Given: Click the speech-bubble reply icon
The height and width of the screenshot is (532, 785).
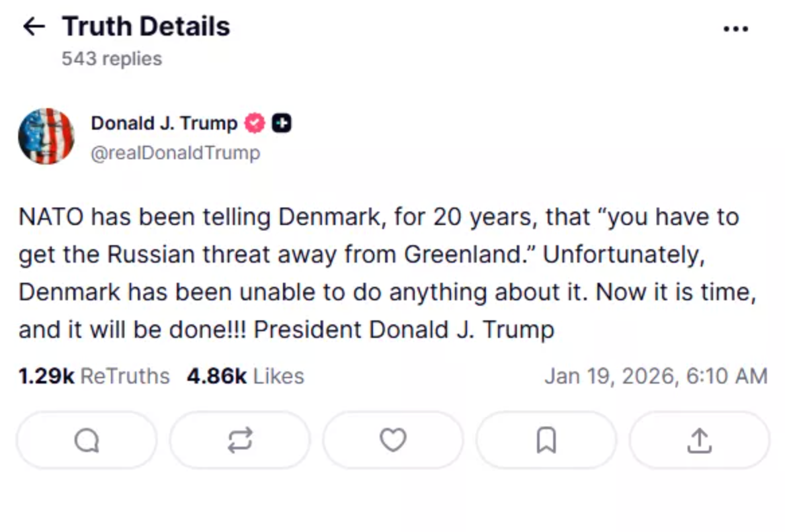Looking at the screenshot, I should [x=87, y=441].
